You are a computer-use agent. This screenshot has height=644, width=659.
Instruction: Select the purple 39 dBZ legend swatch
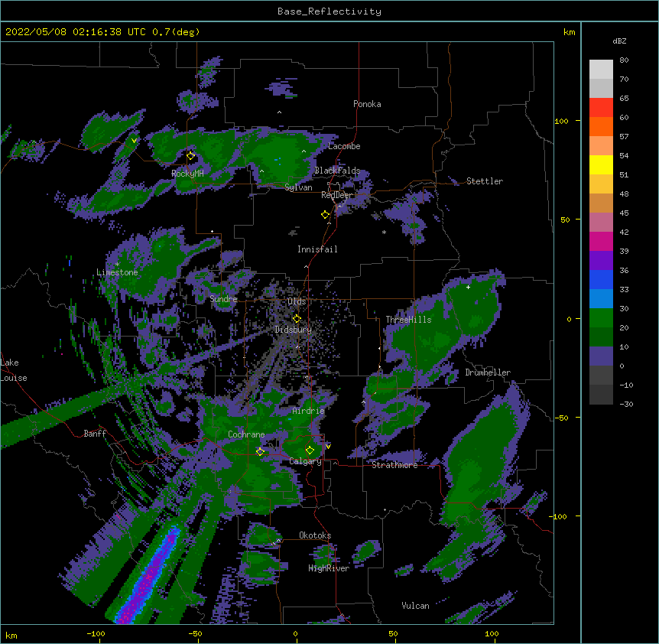click(601, 260)
